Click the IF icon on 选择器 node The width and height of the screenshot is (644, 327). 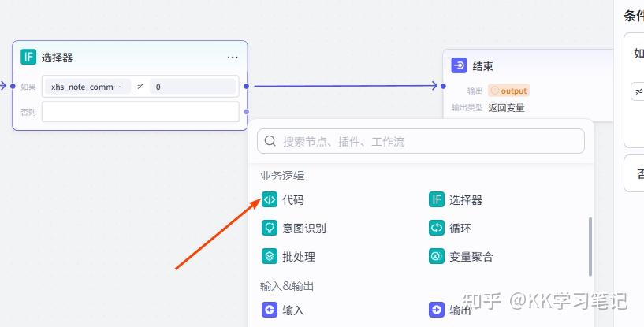[x=28, y=57]
